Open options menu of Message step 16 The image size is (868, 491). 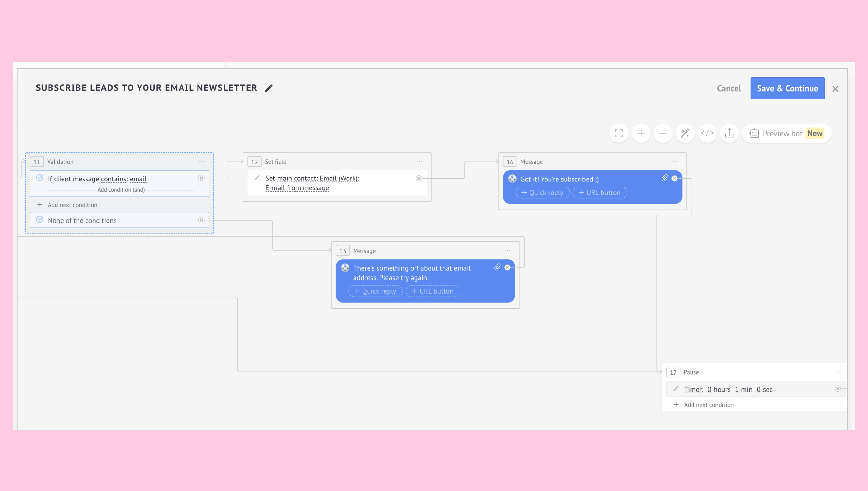[x=675, y=162]
